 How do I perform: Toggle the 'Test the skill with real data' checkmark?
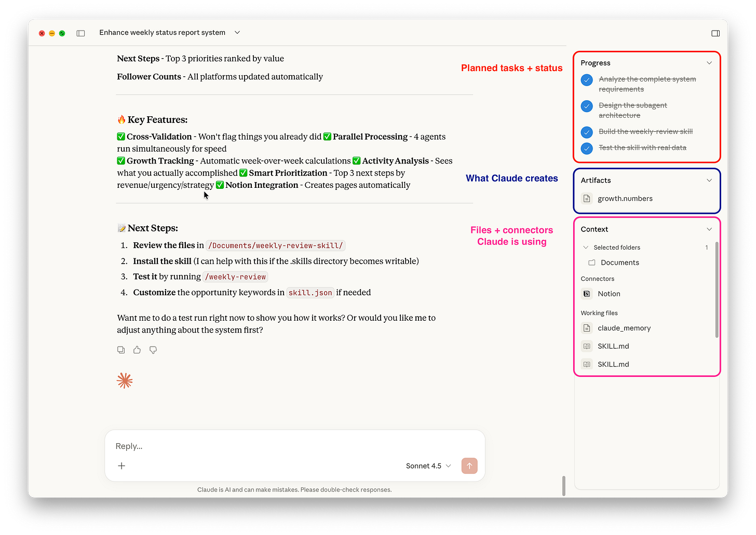(x=586, y=148)
